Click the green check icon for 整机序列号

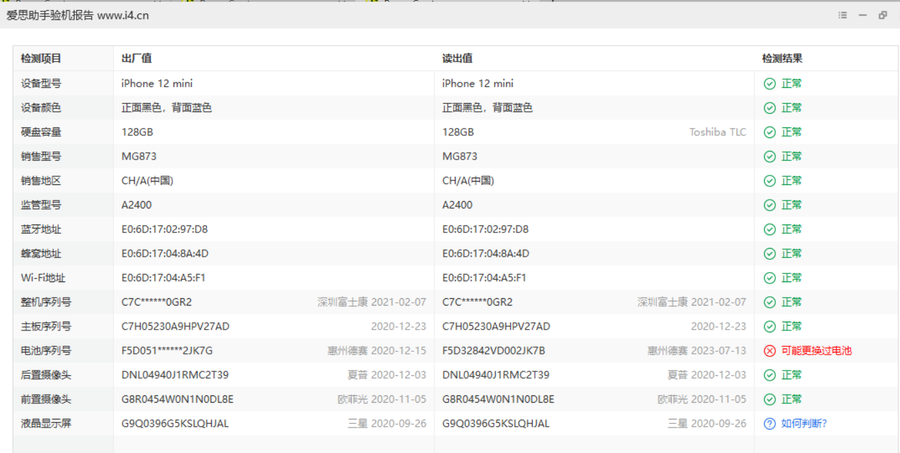pyautogui.click(x=770, y=302)
